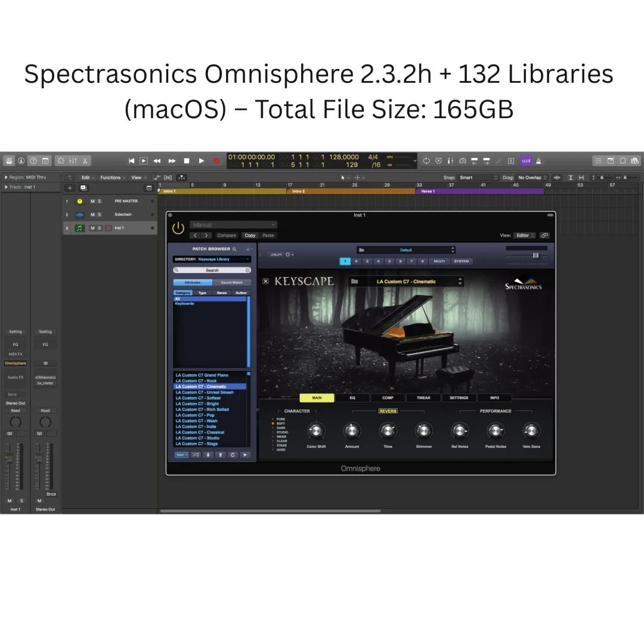Click the Record button in transport
The height and width of the screenshot is (644, 644).
pyautogui.click(x=216, y=161)
